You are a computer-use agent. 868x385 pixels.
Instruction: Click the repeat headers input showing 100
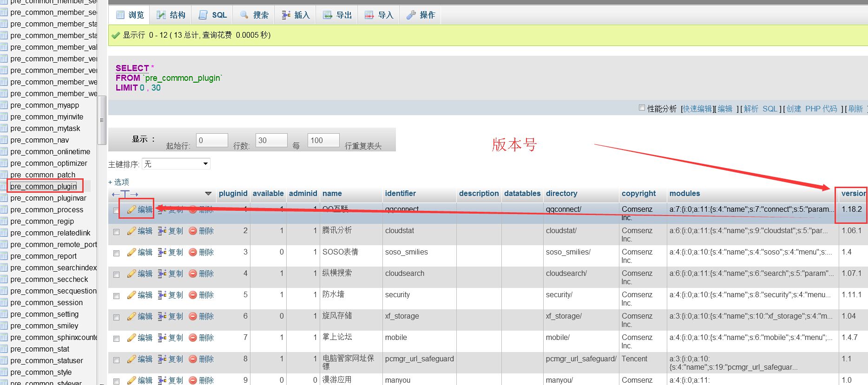[323, 140]
